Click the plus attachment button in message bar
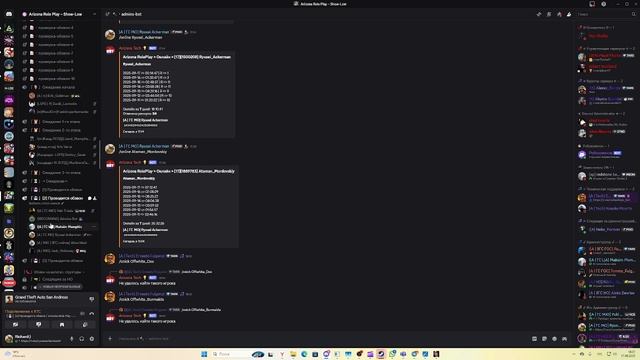This screenshot has height=360, width=640. 110,338
